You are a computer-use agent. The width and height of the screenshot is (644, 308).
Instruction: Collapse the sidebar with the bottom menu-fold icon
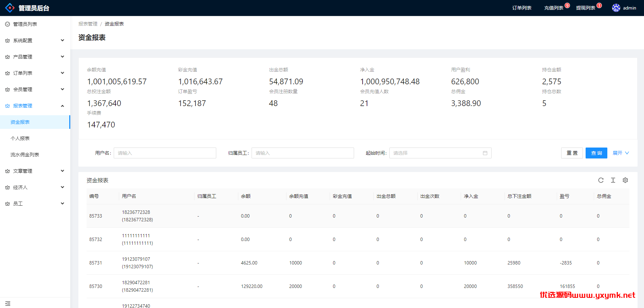point(8,303)
